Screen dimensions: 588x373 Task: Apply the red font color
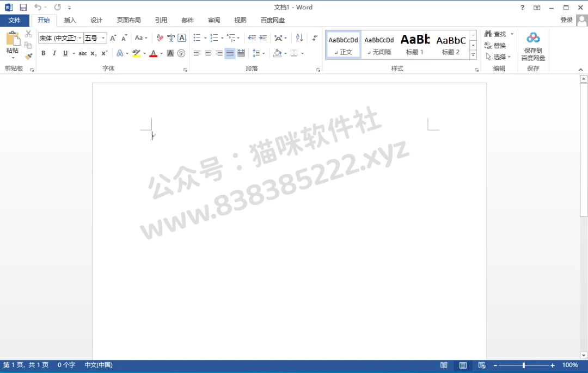click(153, 53)
